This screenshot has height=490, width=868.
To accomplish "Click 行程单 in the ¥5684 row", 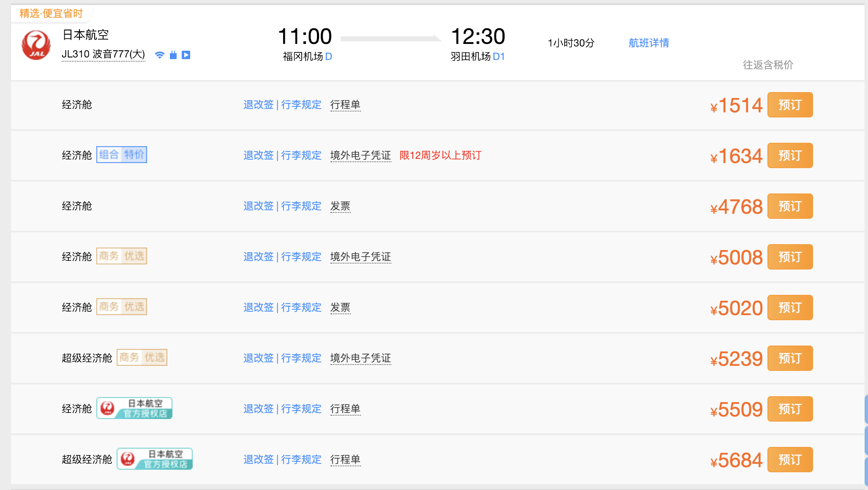I will (x=345, y=460).
